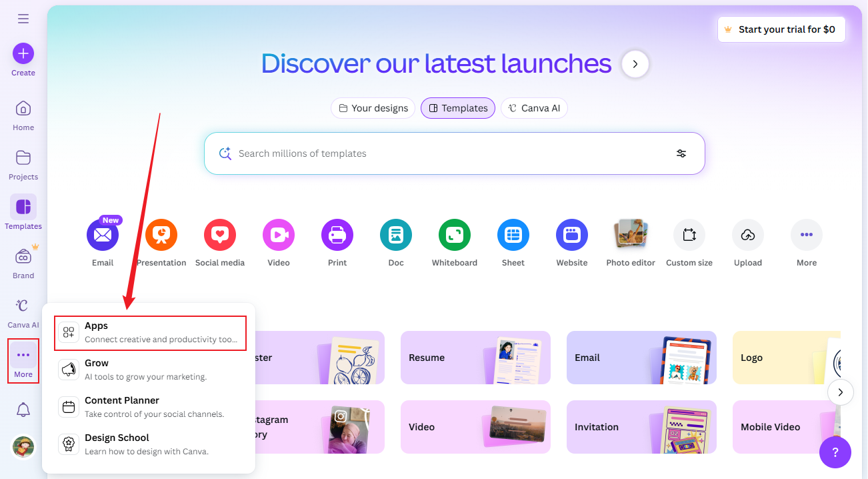Open the Apps menu entry
The image size is (868, 479).
150,332
